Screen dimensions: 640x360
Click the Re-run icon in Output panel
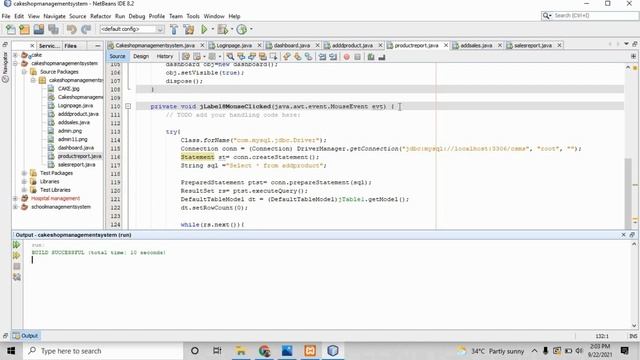[x=17, y=245]
